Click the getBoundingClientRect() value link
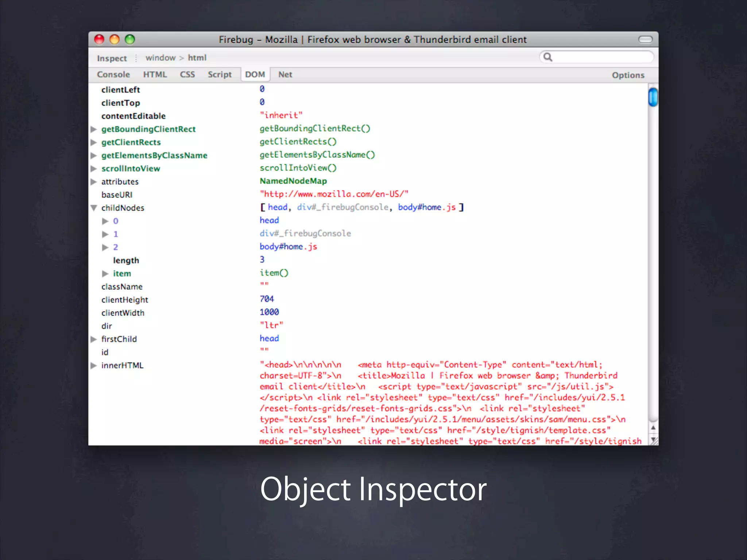Viewport: 747px width, 560px height. (315, 128)
